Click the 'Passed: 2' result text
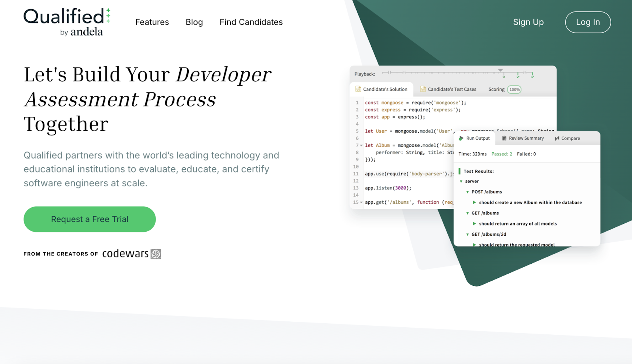 (502, 154)
